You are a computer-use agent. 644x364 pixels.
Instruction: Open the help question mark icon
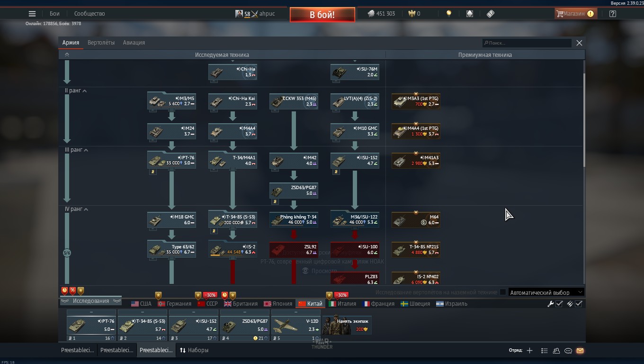pyautogui.click(x=613, y=14)
